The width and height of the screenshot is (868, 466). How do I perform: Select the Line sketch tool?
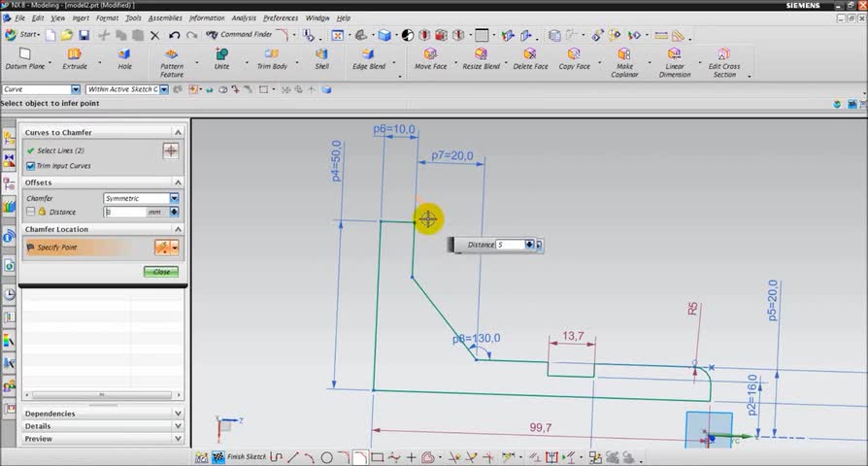click(x=293, y=457)
